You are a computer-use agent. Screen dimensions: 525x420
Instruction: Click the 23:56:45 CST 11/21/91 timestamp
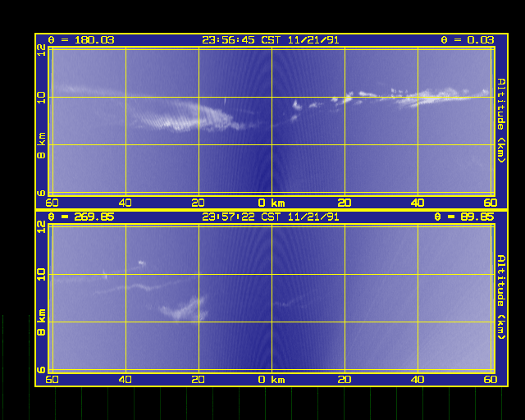[271, 40]
